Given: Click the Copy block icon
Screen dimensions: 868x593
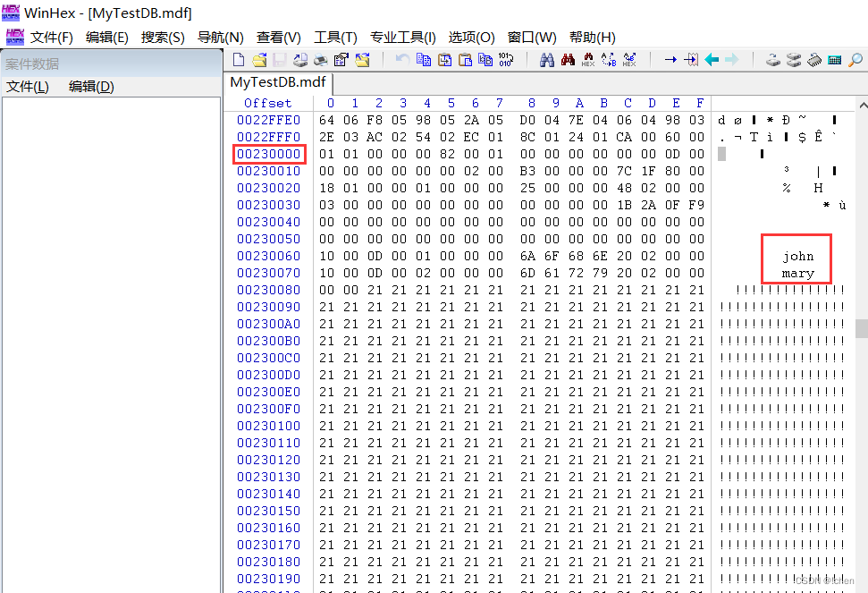Looking at the screenshot, I should point(424,59).
